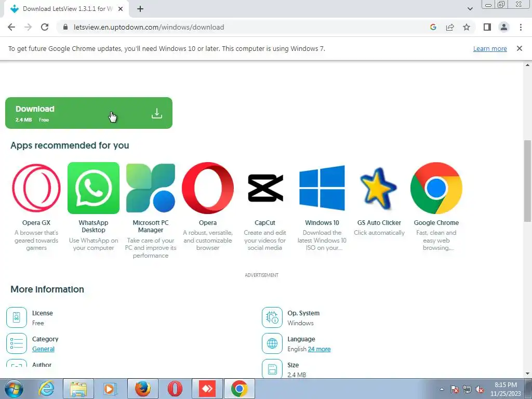Click the Size floppy disk icon
Image resolution: width=532 pixels, height=399 pixels.
(x=272, y=369)
